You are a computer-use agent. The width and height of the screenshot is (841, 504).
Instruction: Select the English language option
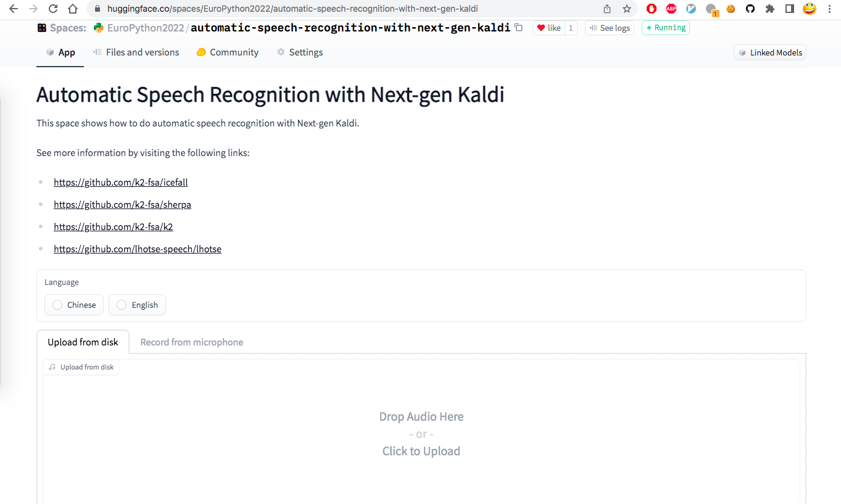click(x=137, y=305)
